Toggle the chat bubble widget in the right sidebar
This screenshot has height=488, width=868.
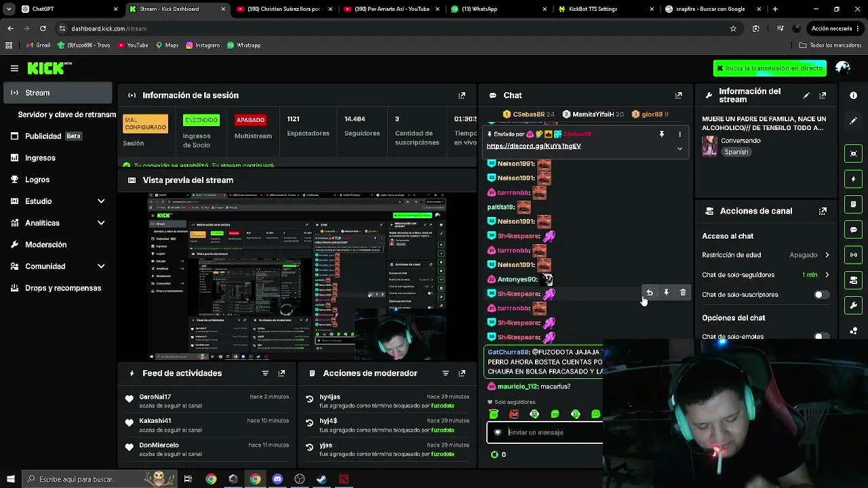coord(854,230)
